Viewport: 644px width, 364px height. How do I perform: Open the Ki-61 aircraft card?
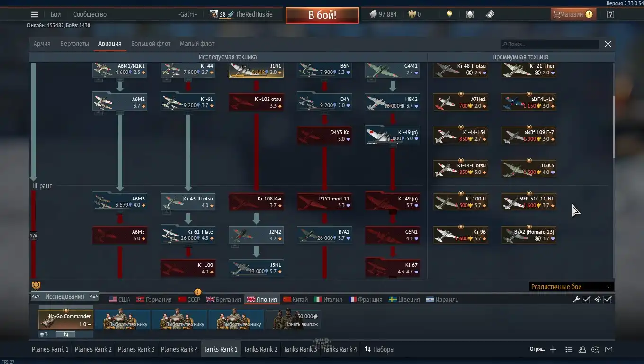pos(188,102)
